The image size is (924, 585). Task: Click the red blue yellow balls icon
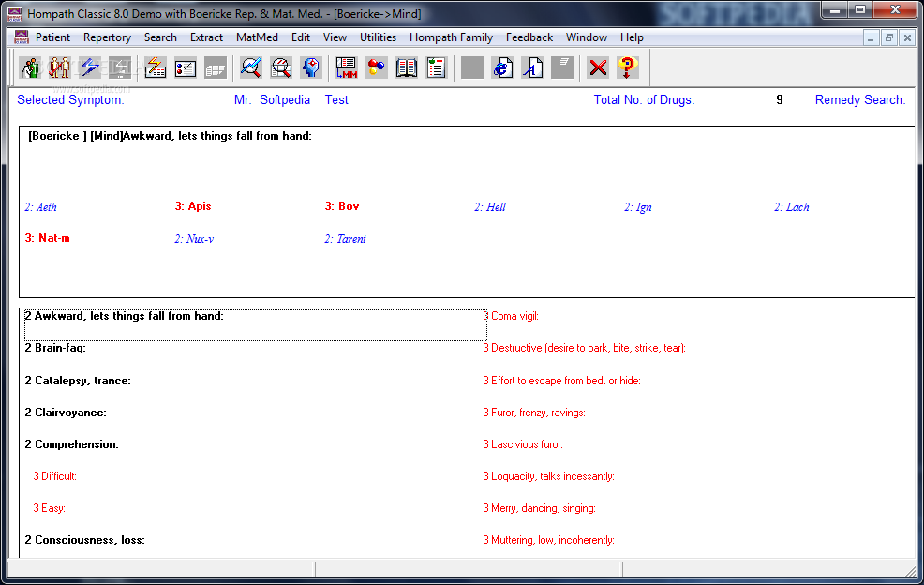coord(377,67)
